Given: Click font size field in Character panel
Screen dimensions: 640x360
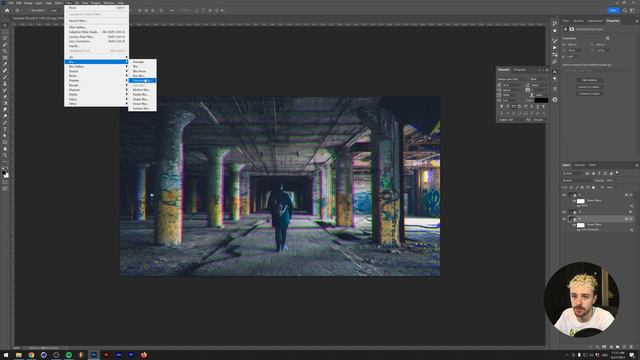Looking at the screenshot, I should coord(512,85).
